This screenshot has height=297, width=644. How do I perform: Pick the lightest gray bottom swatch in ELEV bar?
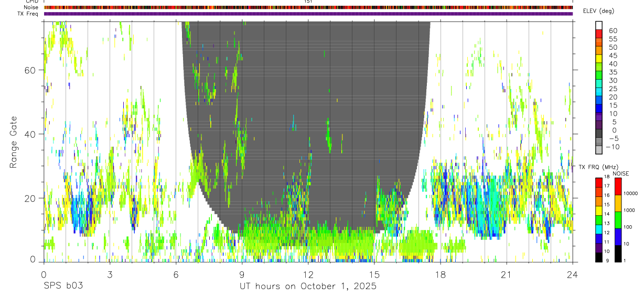599,150
